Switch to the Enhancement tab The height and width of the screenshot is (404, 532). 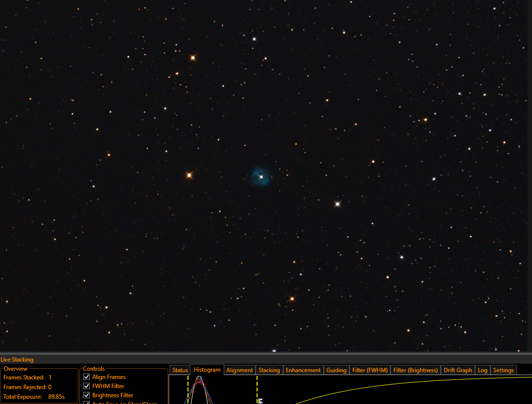point(303,370)
